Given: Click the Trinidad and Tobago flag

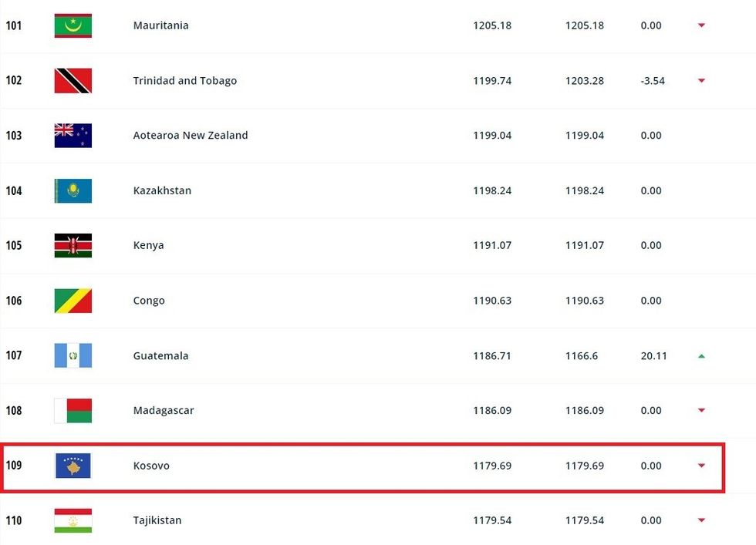Looking at the screenshot, I should [x=73, y=81].
